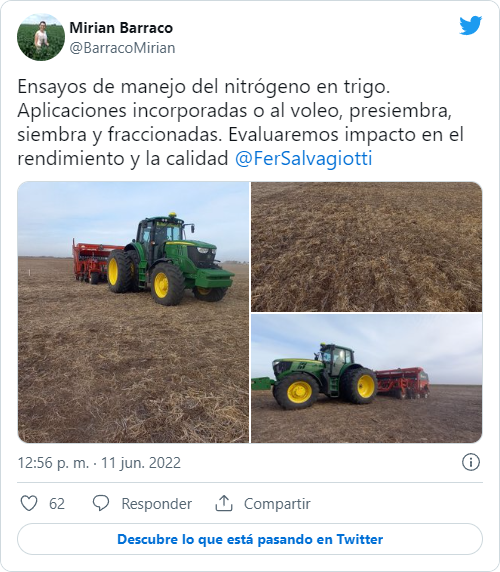This screenshot has width=500, height=572.
Task: Open the tweet info circle icon
Action: click(x=471, y=462)
